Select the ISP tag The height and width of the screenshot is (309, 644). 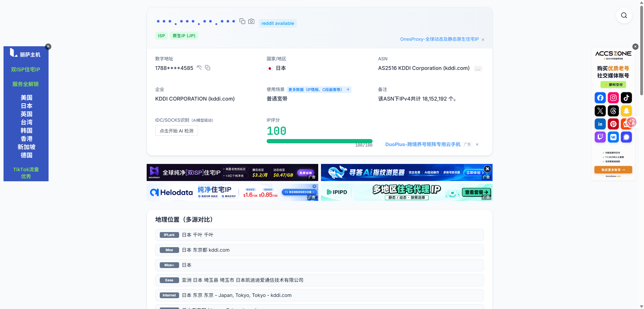(x=161, y=36)
